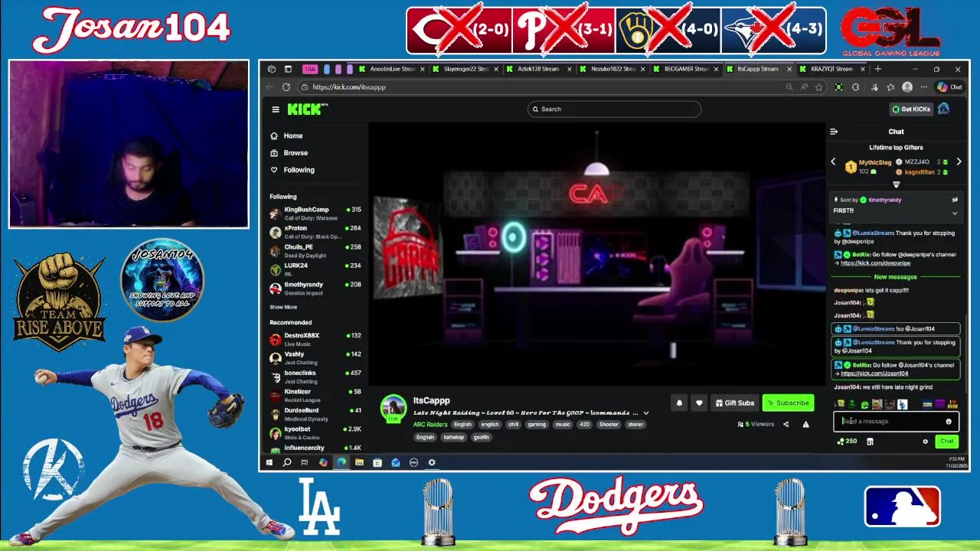The width and height of the screenshot is (980, 551).
Task: Click Get KICKs button
Action: (910, 109)
